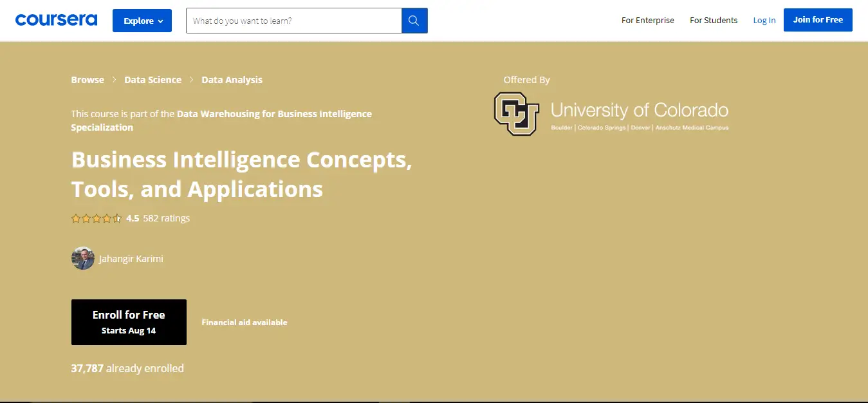
Task: Click the Join for Free button
Action: pyautogui.click(x=818, y=19)
